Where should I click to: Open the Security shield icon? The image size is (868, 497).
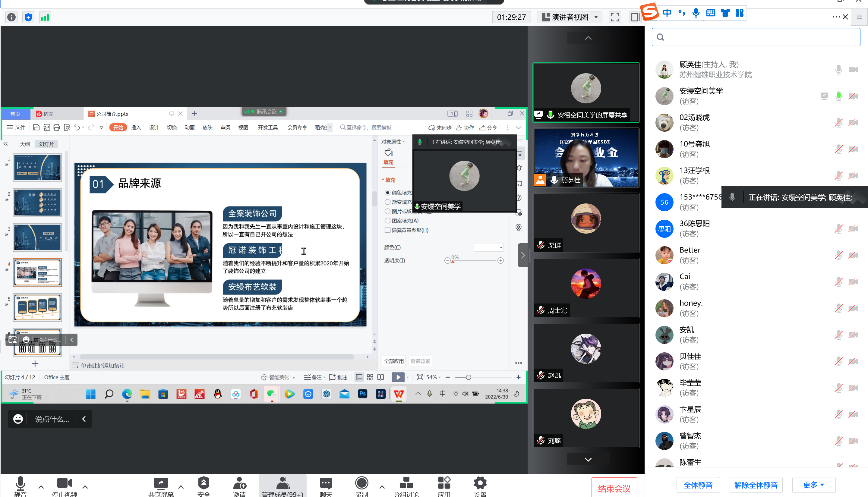204,483
